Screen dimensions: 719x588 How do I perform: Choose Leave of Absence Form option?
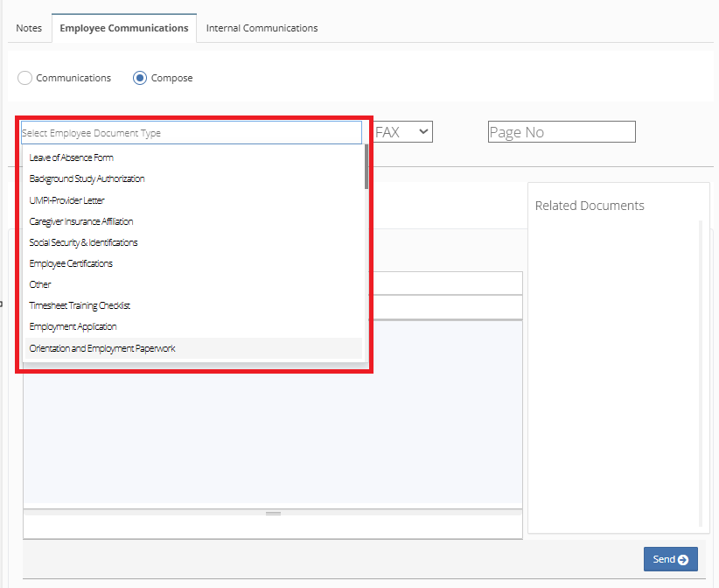click(72, 157)
